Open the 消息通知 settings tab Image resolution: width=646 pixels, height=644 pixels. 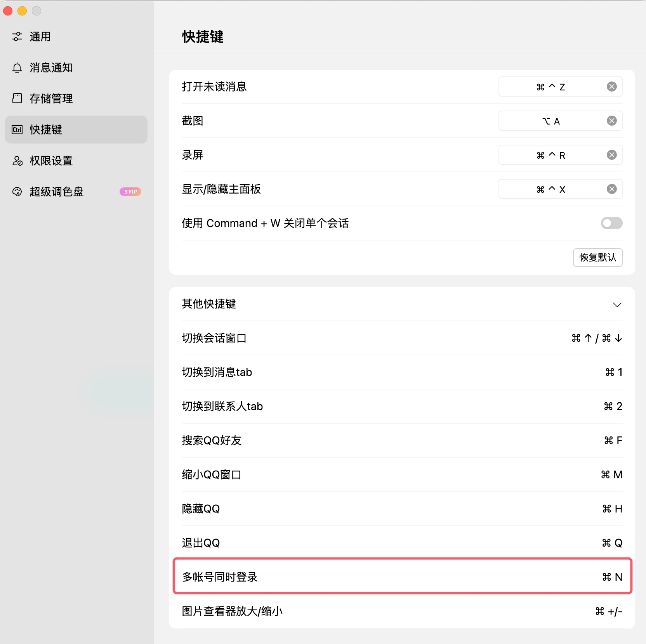51,68
